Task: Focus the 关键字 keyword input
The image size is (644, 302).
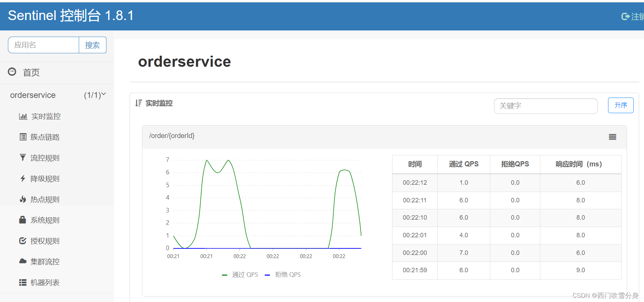Action: [546, 106]
